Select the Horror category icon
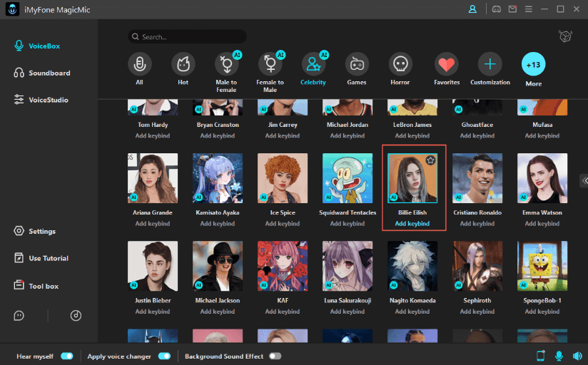Image resolution: width=588 pixels, height=365 pixels. [400, 64]
